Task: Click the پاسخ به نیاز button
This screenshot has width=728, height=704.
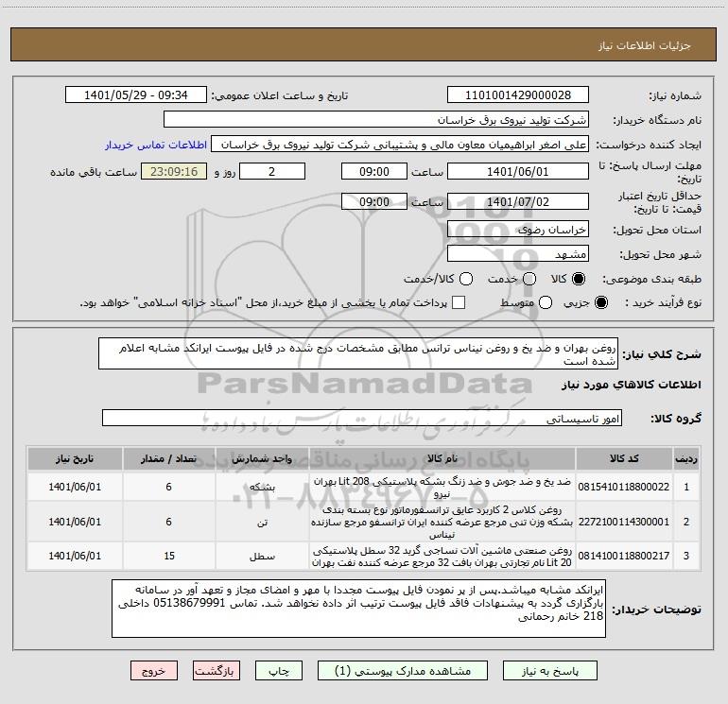Action: click(549, 671)
